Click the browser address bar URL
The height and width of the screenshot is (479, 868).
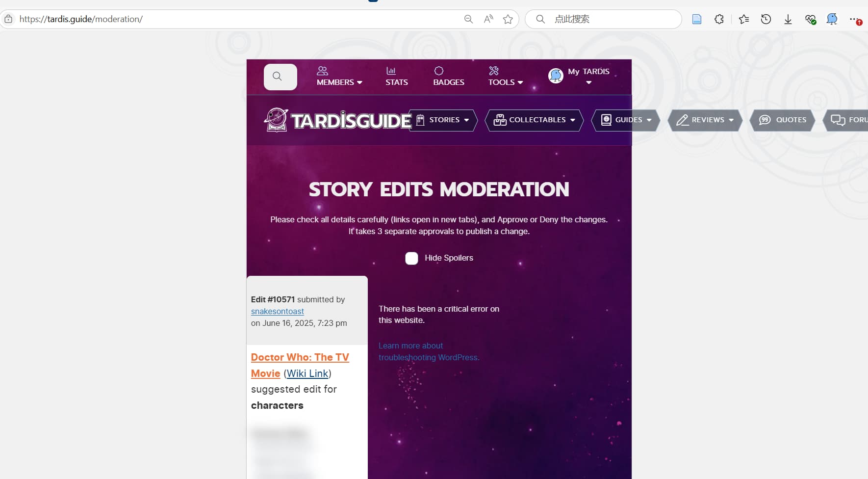pos(81,19)
